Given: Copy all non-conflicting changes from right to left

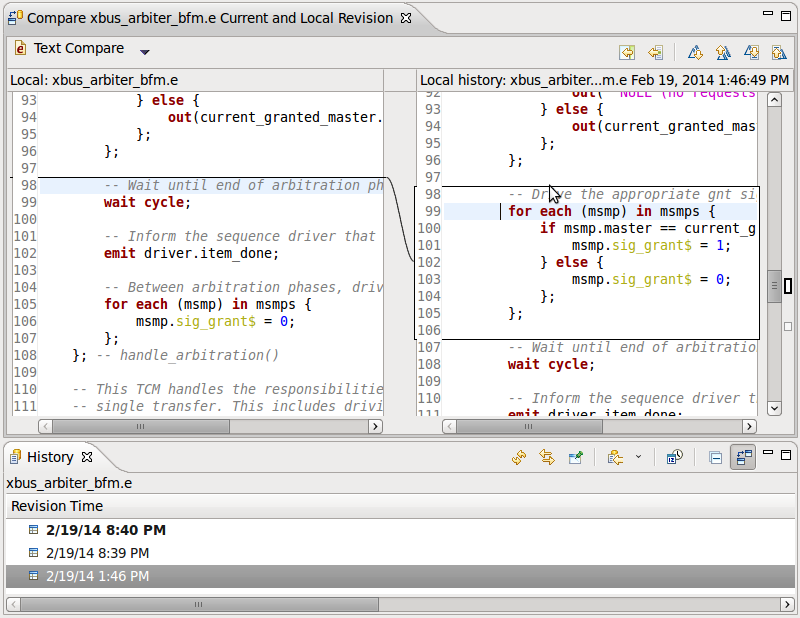Looking at the screenshot, I should (627, 51).
